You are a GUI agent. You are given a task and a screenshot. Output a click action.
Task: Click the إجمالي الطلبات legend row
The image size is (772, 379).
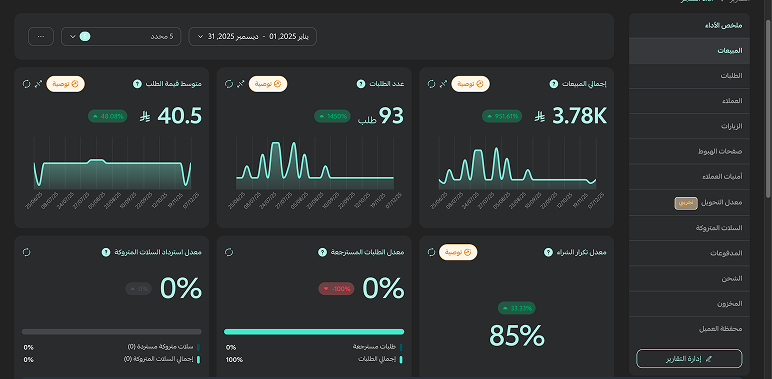coord(314,359)
